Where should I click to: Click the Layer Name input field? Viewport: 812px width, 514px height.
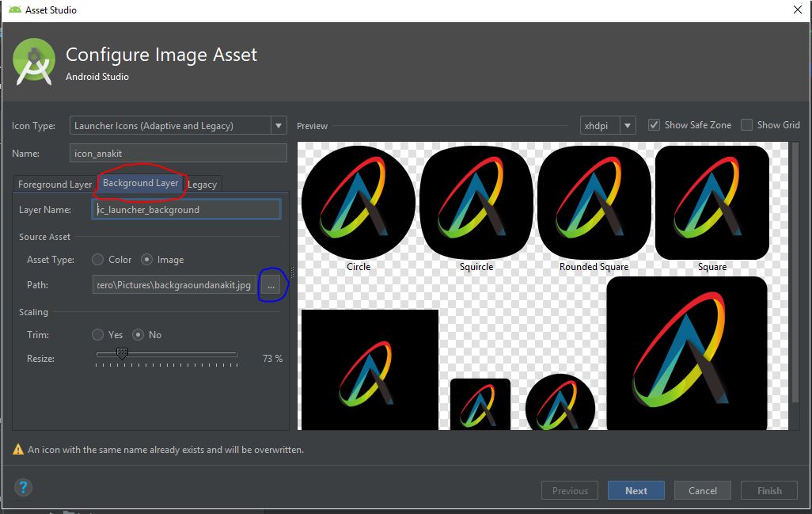[187, 209]
